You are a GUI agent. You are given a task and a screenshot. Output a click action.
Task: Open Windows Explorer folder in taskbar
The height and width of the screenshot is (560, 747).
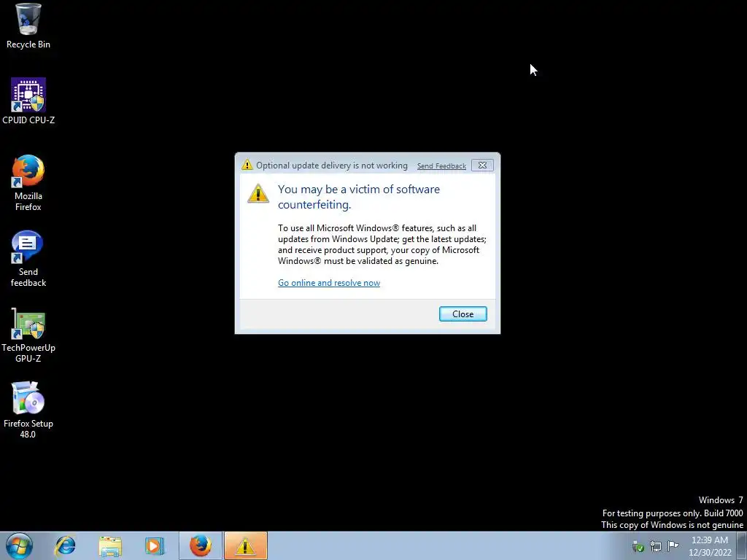pyautogui.click(x=110, y=545)
